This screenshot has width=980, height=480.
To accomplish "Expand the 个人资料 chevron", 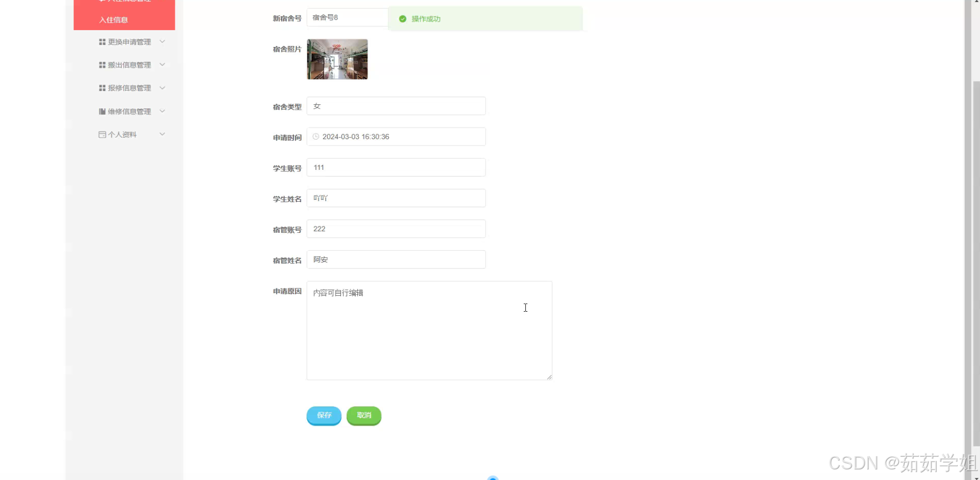I will (x=163, y=134).
